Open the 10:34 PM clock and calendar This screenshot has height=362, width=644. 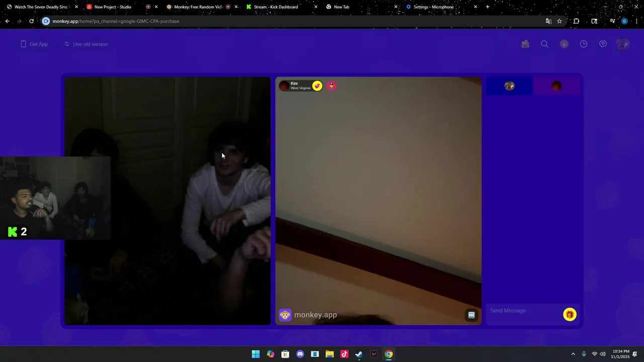click(x=620, y=354)
